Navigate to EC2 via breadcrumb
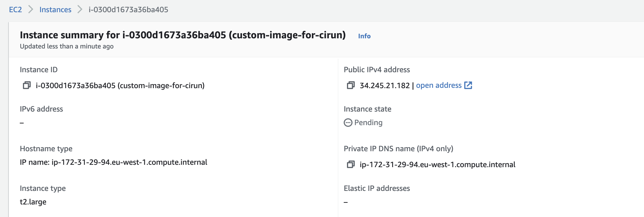 [x=16, y=9]
